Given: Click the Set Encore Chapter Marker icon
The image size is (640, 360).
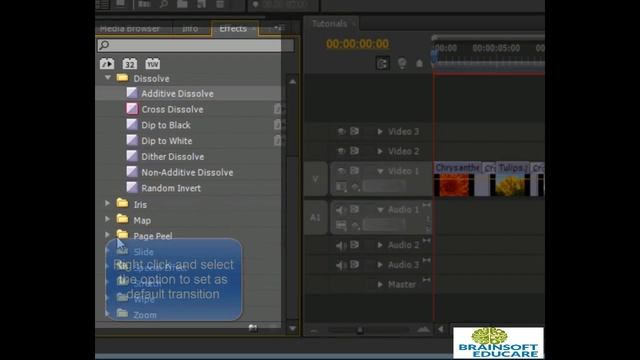Looking at the screenshot, I should click(x=402, y=63).
